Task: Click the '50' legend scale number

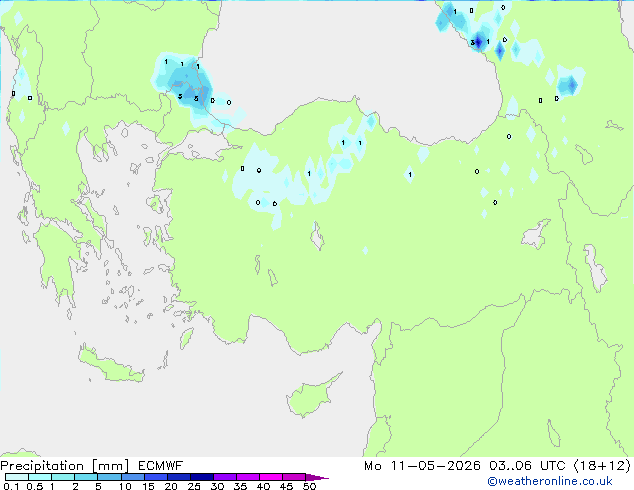Action: (x=309, y=486)
